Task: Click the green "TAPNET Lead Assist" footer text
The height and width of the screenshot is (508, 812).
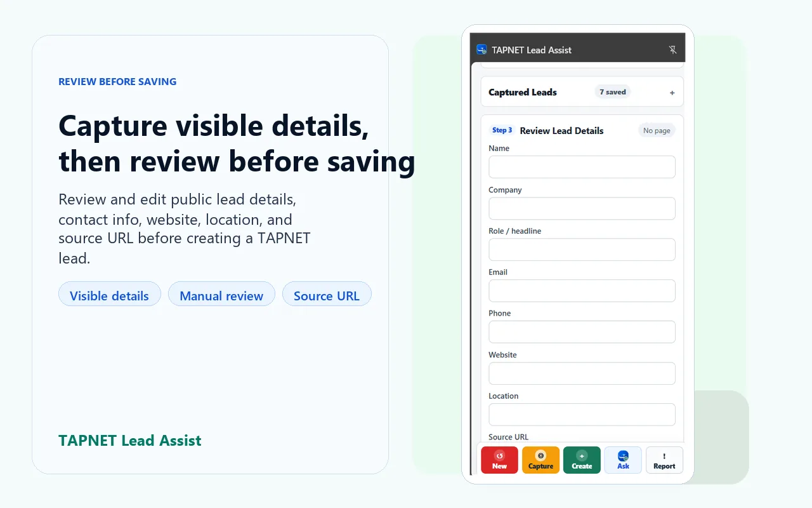Action: pyautogui.click(x=130, y=441)
